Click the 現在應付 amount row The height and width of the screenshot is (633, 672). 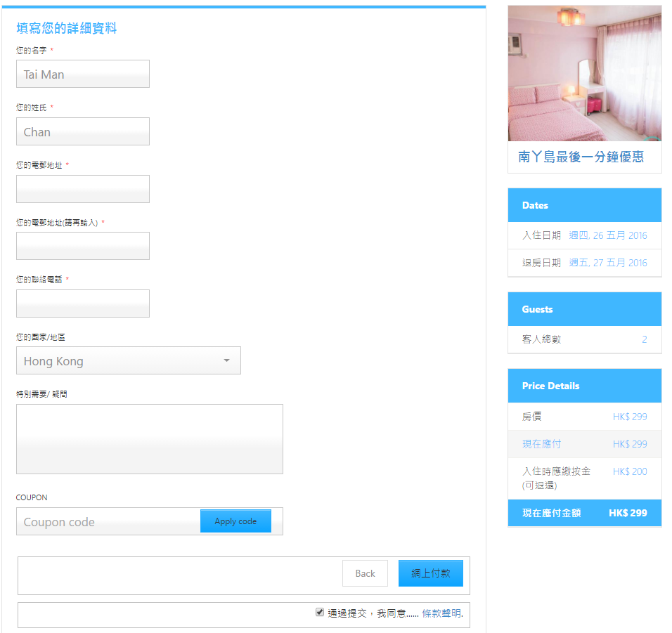[x=584, y=444]
